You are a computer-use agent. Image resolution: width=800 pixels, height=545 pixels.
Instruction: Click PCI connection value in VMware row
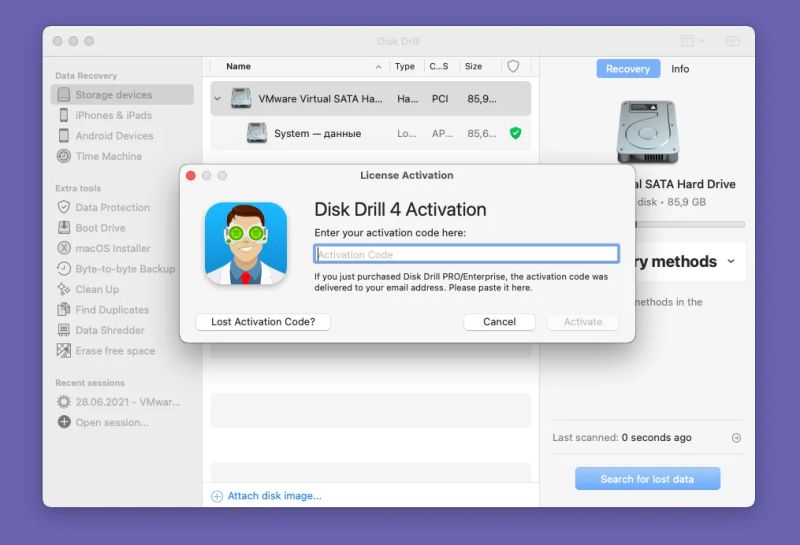pos(440,98)
